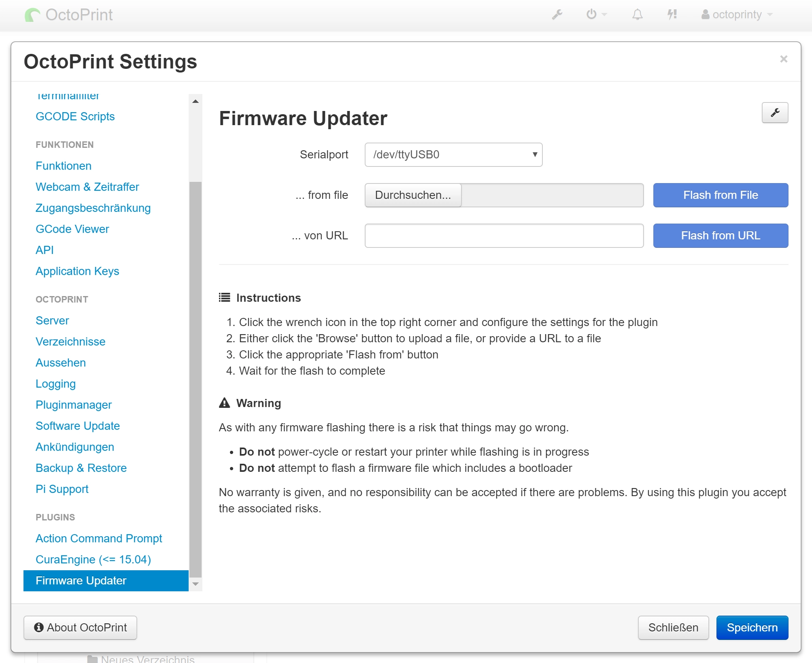Click the Flash from File button
Viewport: 812px width, 663px height.
point(721,195)
